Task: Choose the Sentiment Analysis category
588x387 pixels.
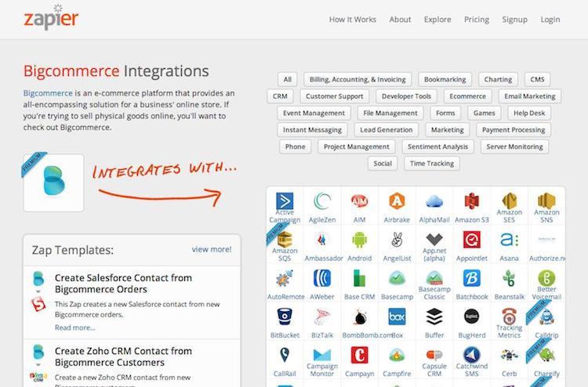Action: (x=438, y=146)
